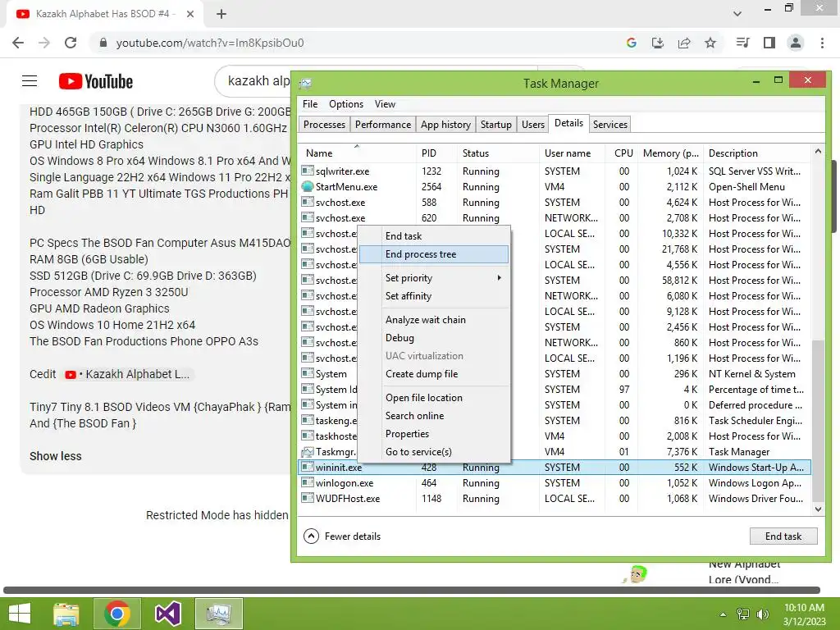Bookmark this page with the star icon
Viewport: 840px width, 630px height.
(x=710, y=43)
